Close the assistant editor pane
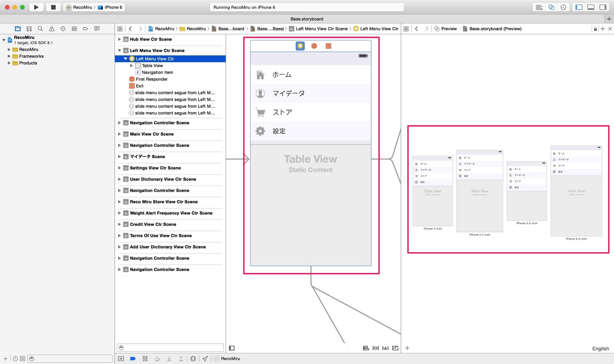This screenshot has height=364, width=614. pyautogui.click(x=610, y=29)
